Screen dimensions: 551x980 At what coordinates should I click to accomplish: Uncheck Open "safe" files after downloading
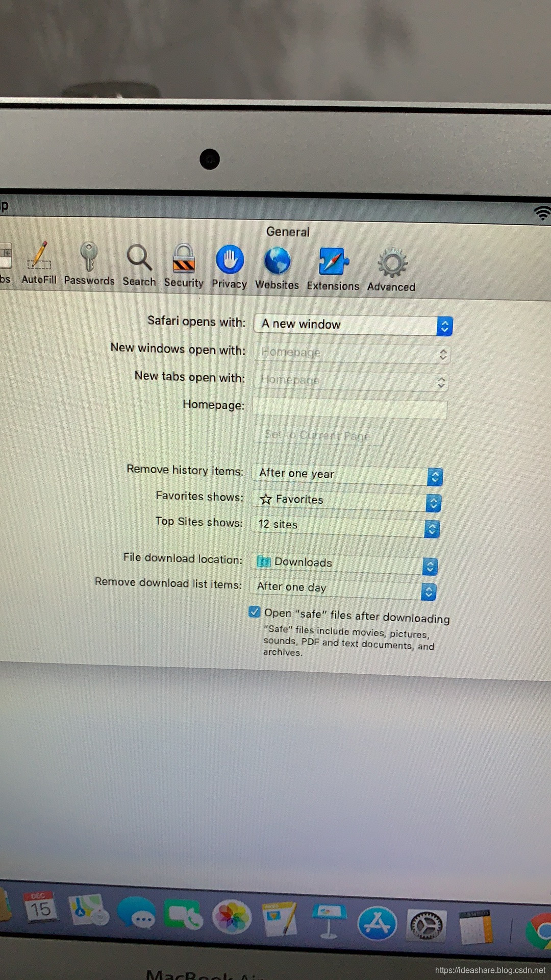point(254,611)
